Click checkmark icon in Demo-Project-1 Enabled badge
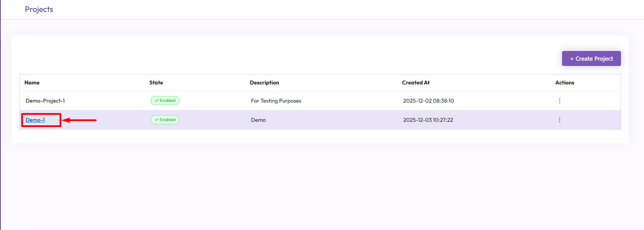 click(157, 101)
